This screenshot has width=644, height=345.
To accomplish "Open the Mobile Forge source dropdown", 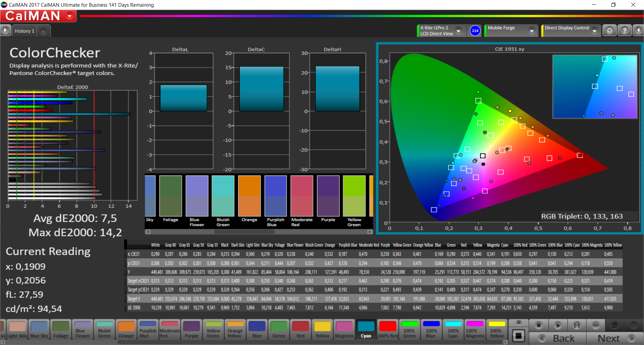I will pyautogui.click(x=531, y=31).
